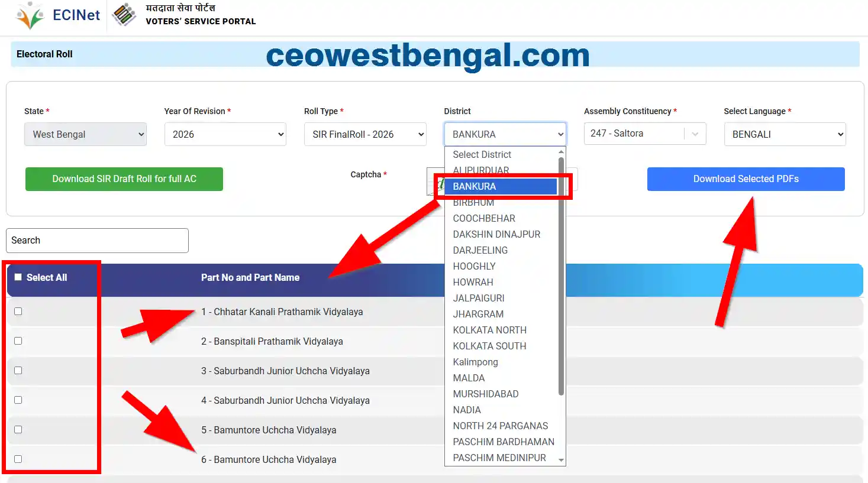Click row text 1 - Chhatar Kanali Prathamik Vidyalaya

click(282, 312)
